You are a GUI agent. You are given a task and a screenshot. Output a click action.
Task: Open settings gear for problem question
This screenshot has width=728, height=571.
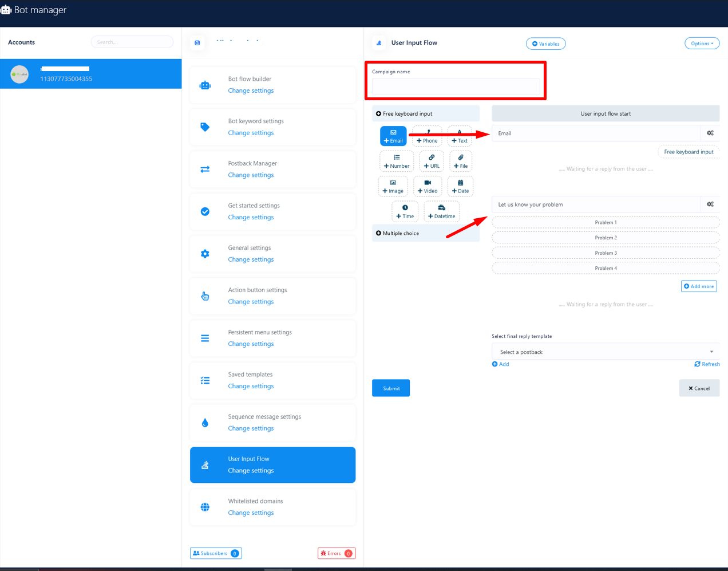[x=710, y=204]
